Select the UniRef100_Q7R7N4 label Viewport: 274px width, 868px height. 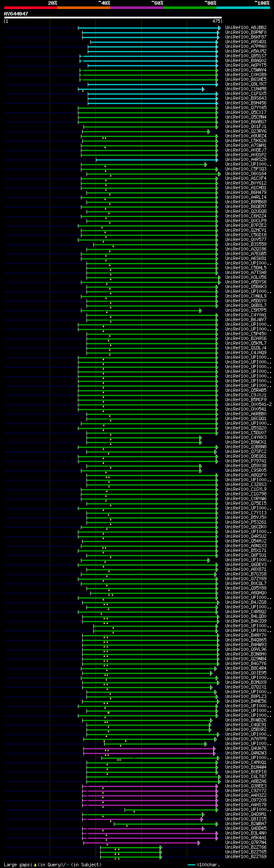click(x=246, y=842)
